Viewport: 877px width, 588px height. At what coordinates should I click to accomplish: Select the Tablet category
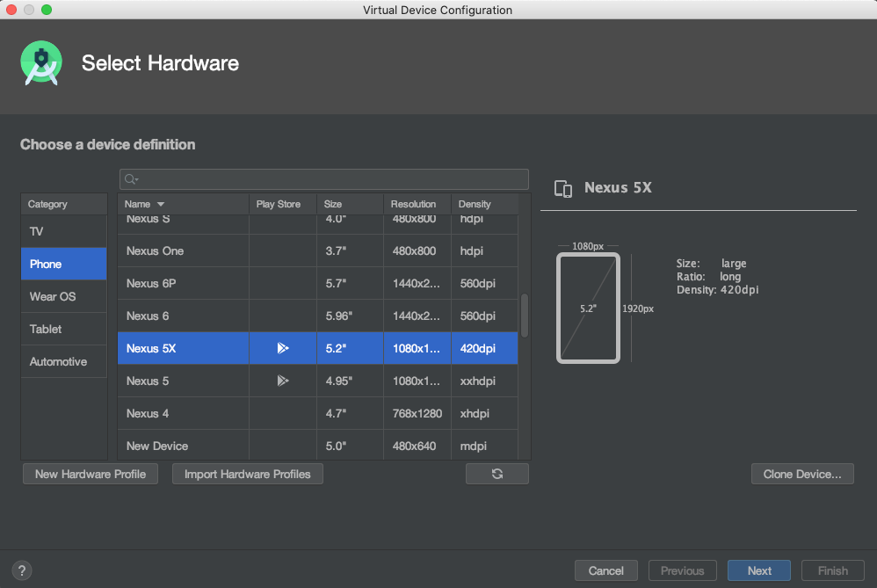64,329
